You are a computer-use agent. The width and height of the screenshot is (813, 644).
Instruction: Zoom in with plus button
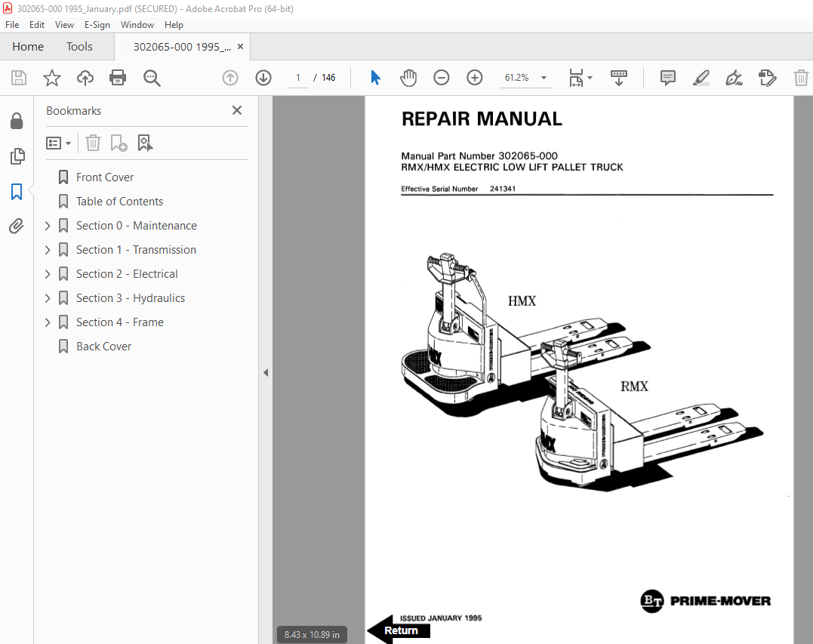(474, 78)
